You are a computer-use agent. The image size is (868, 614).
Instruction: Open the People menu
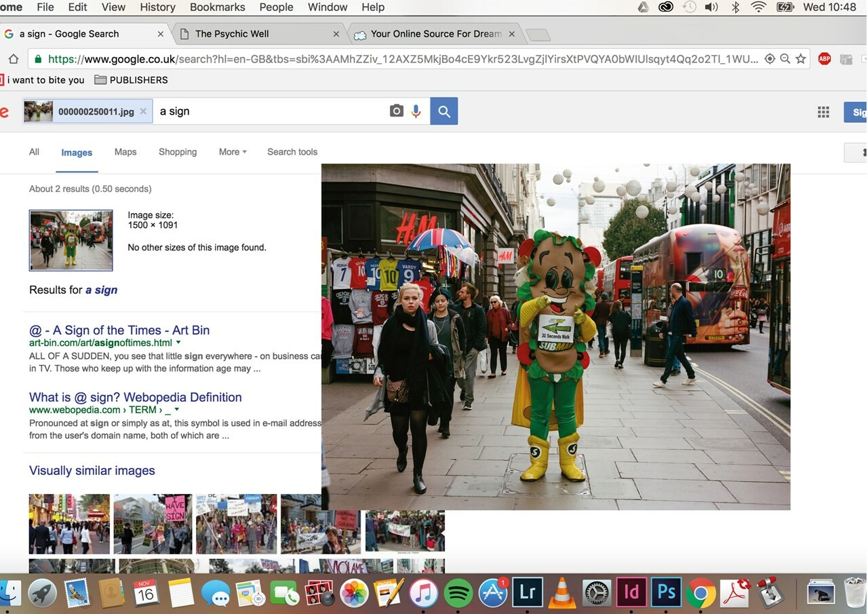pyautogui.click(x=277, y=7)
